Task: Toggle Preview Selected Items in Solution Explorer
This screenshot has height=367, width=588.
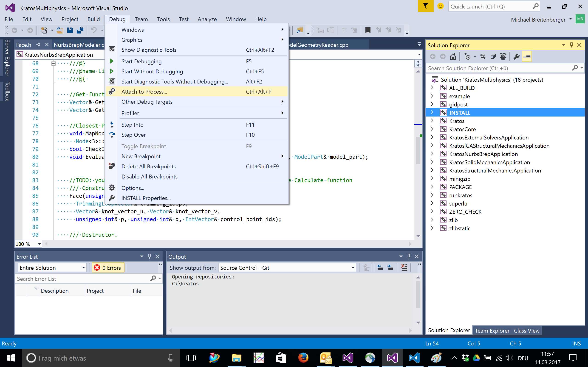Action: pyautogui.click(x=527, y=57)
